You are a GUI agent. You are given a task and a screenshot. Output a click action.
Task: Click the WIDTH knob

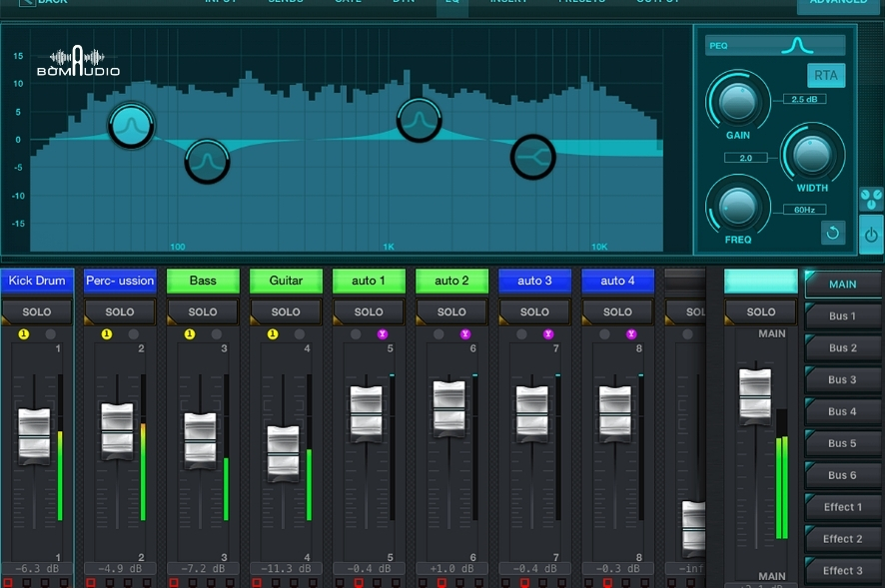[812, 154]
